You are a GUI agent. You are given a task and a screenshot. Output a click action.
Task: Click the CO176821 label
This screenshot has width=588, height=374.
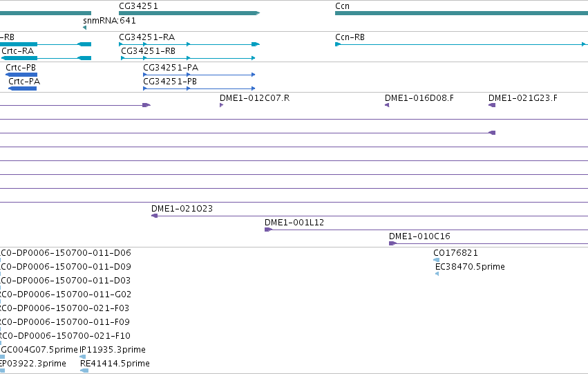pyautogui.click(x=455, y=253)
